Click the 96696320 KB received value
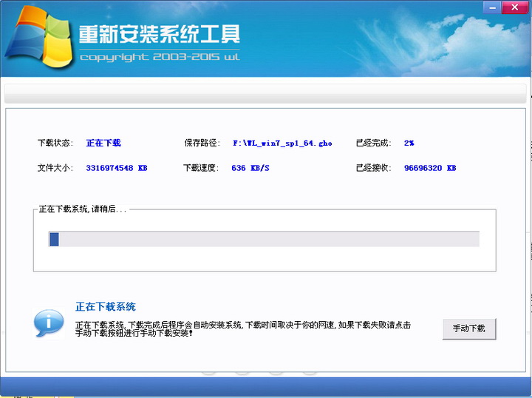Viewport: 532px width, 398px height. pos(429,168)
